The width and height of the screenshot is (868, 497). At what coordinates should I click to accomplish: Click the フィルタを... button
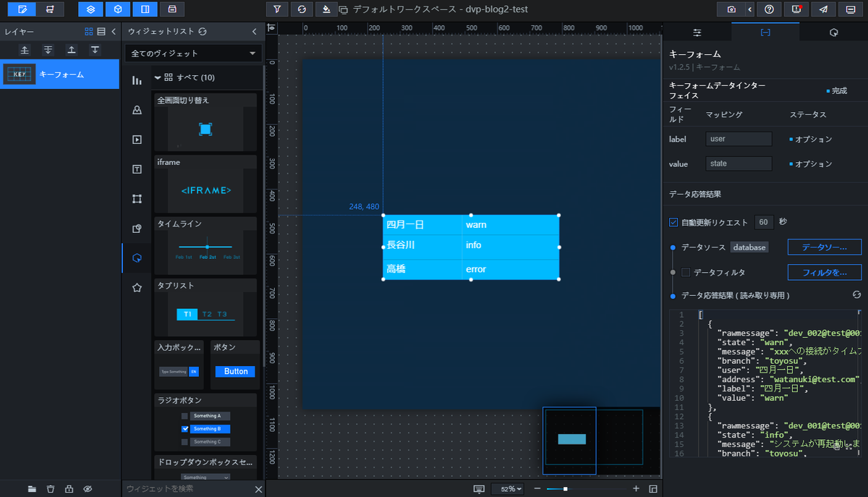(x=825, y=273)
